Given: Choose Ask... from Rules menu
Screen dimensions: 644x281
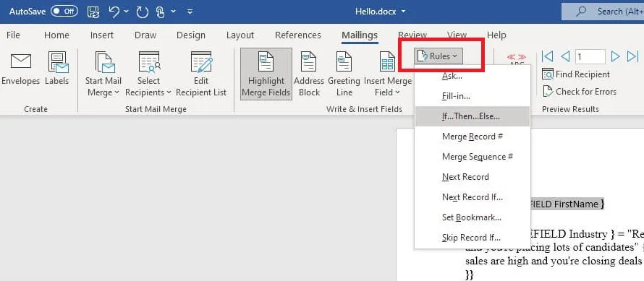Looking at the screenshot, I should click(452, 76).
